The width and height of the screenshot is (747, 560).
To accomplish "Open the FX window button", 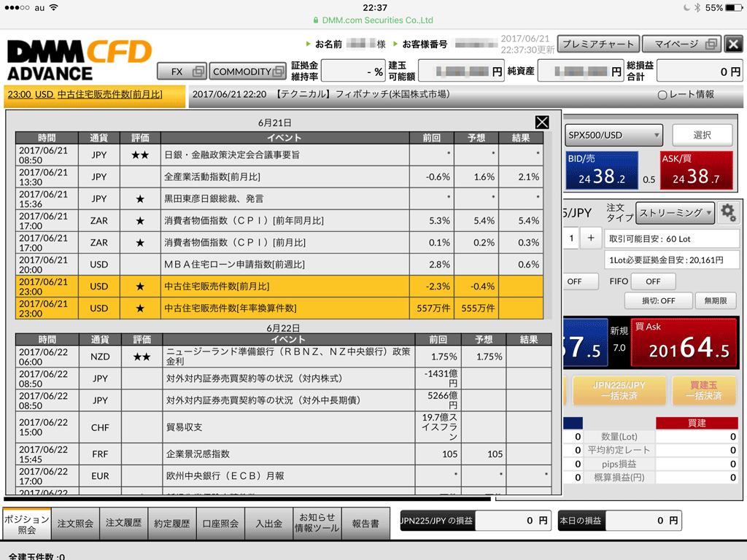I will (x=182, y=71).
